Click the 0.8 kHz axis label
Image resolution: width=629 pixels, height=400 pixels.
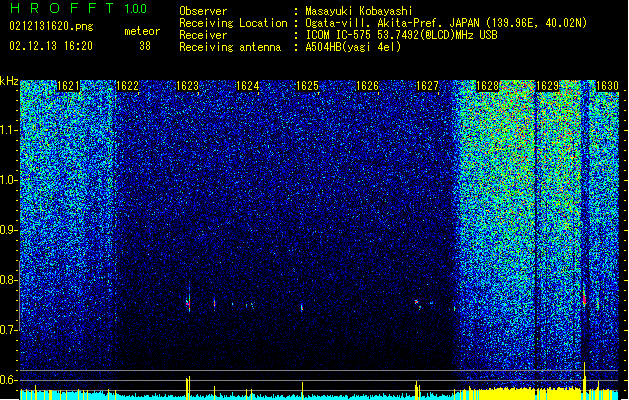pyautogui.click(x=9, y=280)
